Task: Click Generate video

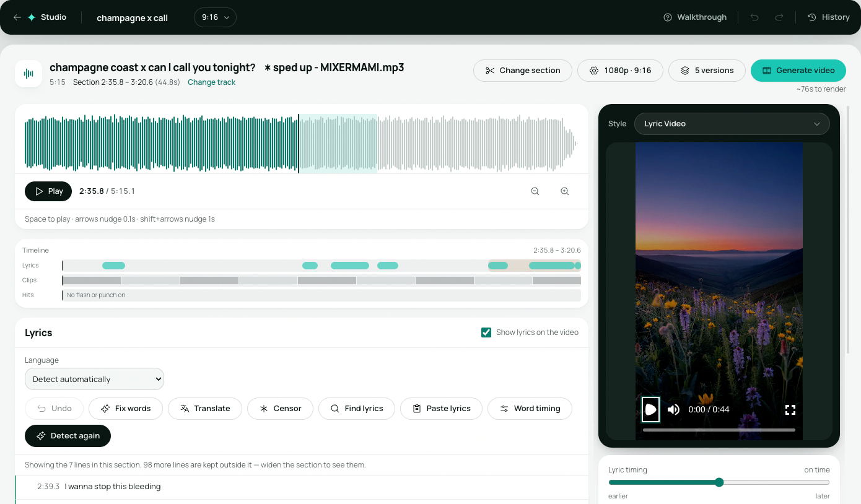Action: 798,71
